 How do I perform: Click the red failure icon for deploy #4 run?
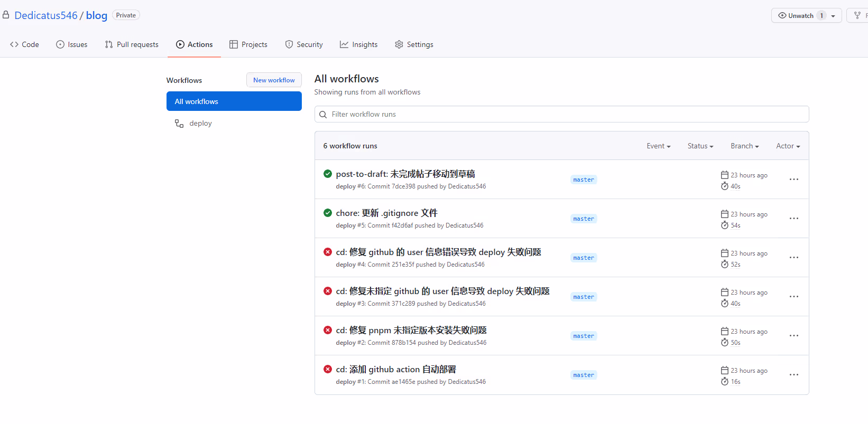click(x=328, y=252)
